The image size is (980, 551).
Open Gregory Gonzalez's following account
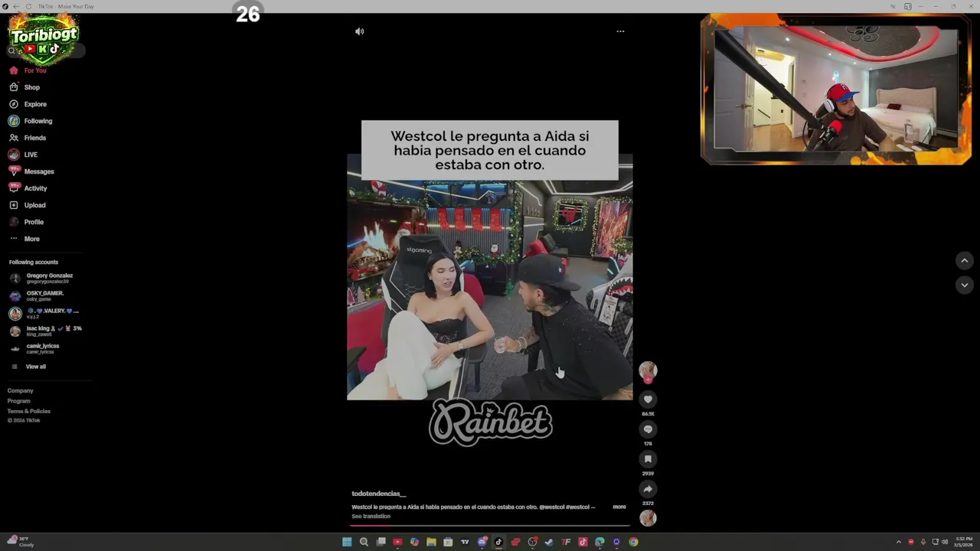42,278
